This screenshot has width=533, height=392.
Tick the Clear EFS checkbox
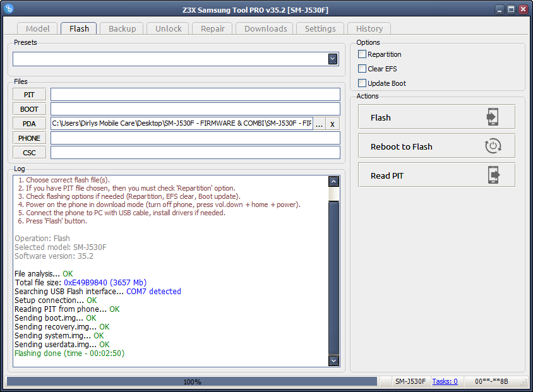click(362, 69)
